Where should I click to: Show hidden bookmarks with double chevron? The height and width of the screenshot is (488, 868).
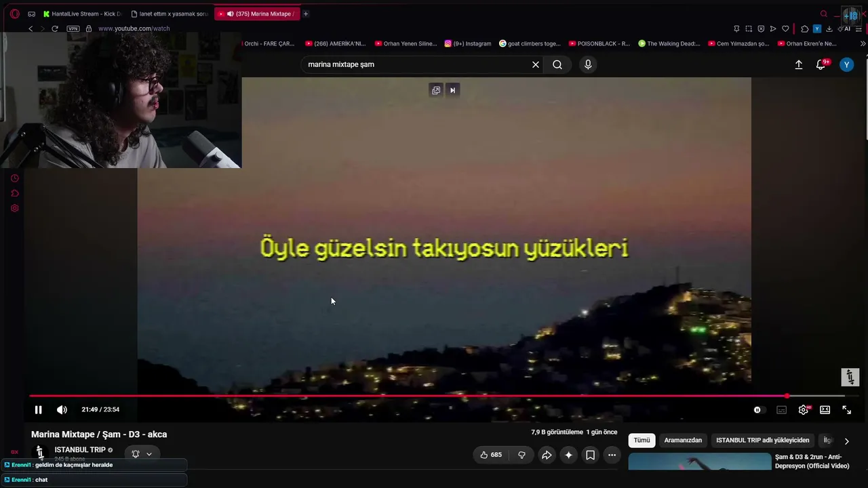tap(863, 43)
